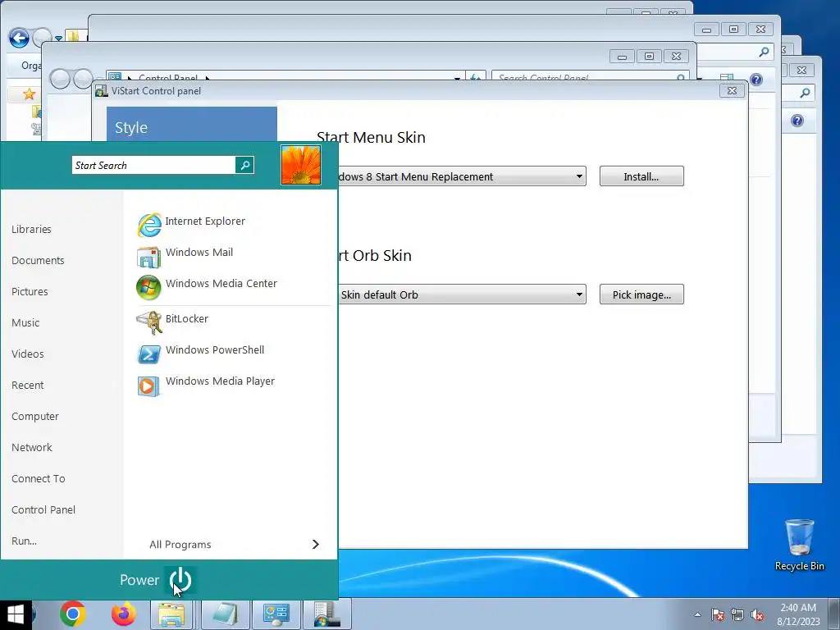Open File Explorer from taskbar
Viewport: 840px width, 630px height.
tap(171, 614)
